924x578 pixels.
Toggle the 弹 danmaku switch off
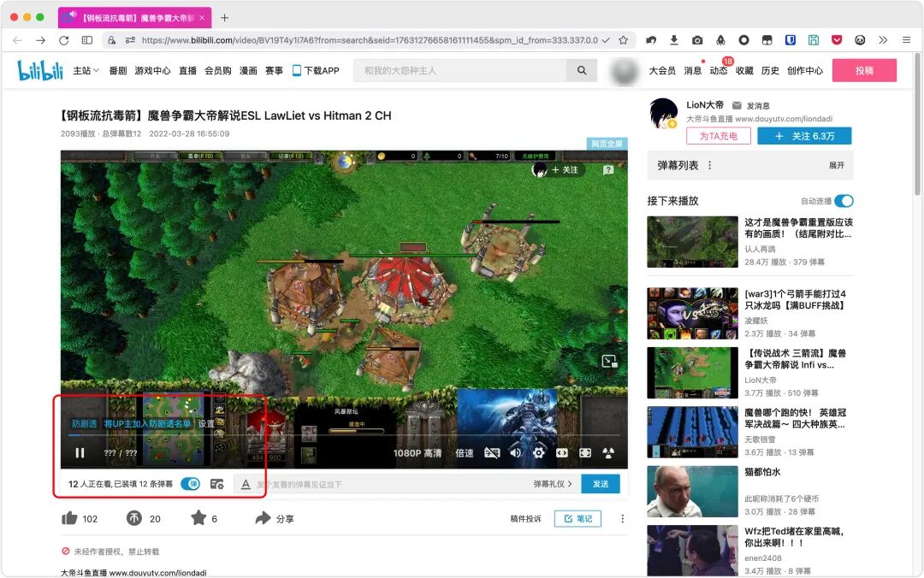(190, 484)
